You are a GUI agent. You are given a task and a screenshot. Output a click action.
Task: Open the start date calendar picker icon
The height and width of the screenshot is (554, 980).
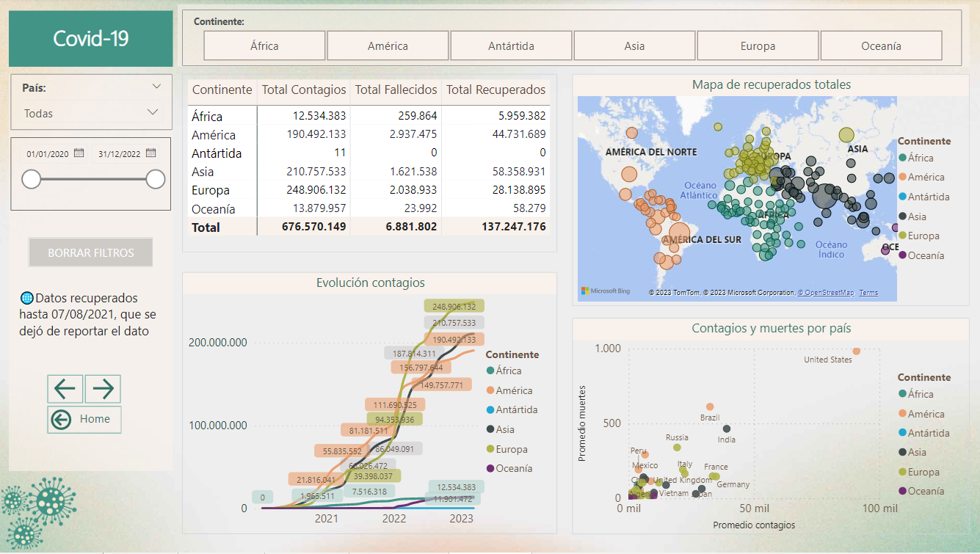tap(79, 153)
